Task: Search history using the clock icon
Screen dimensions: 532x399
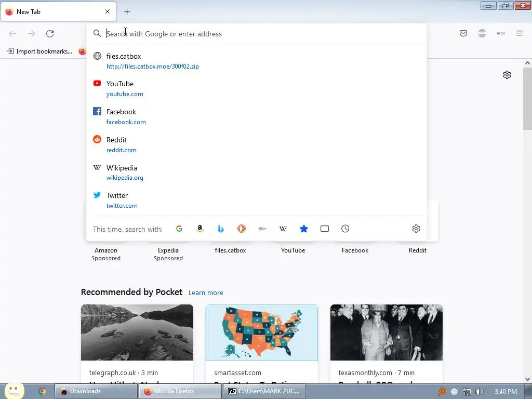Action: 345,229
